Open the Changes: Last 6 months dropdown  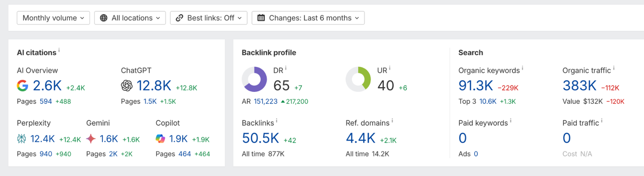(308, 18)
